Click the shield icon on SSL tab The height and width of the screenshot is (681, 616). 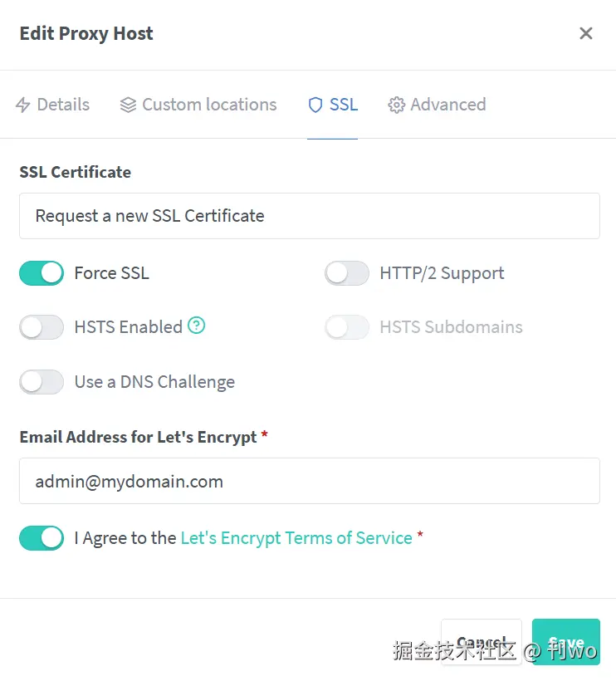click(315, 105)
